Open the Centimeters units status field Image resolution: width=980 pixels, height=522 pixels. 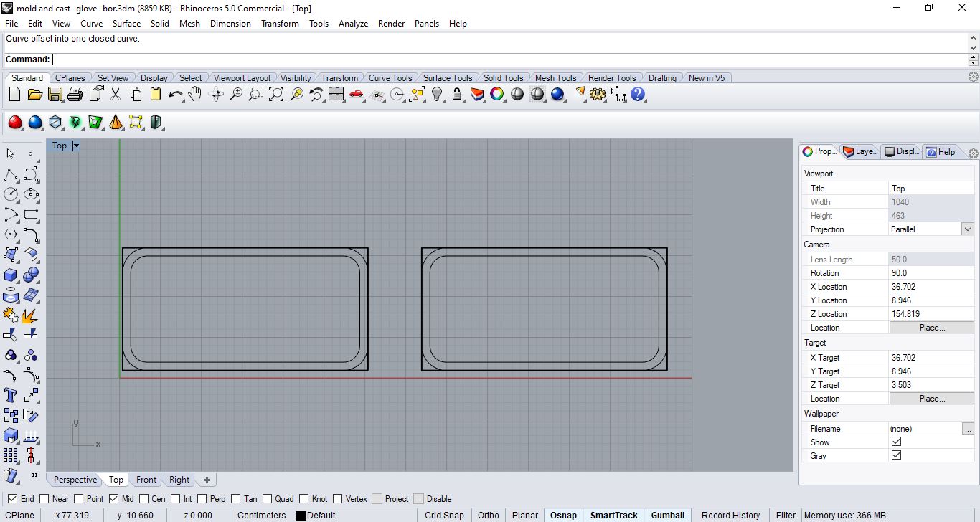(x=261, y=515)
